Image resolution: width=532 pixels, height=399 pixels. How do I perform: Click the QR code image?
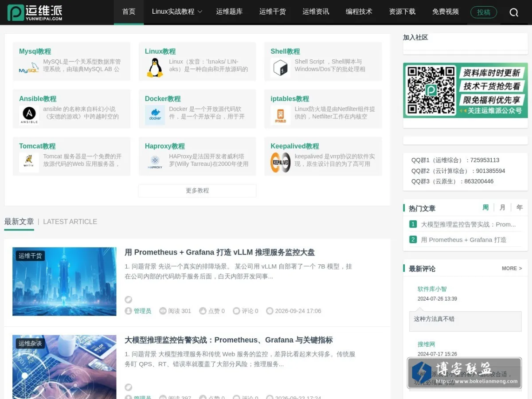tap(431, 90)
